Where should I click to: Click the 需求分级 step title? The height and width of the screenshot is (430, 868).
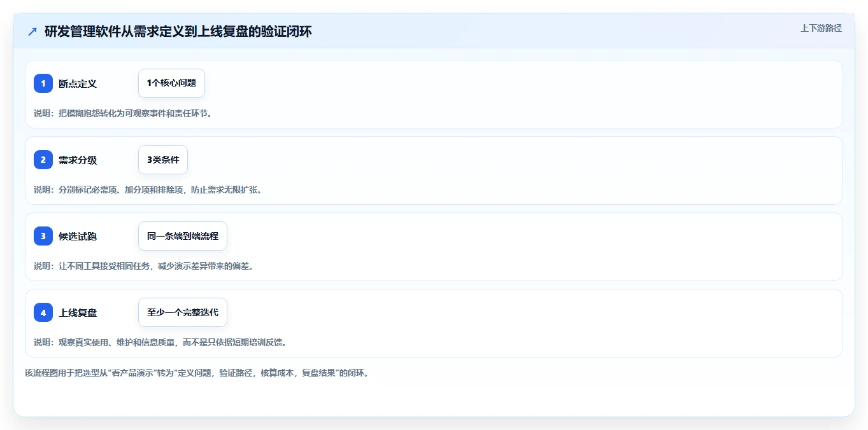78,160
